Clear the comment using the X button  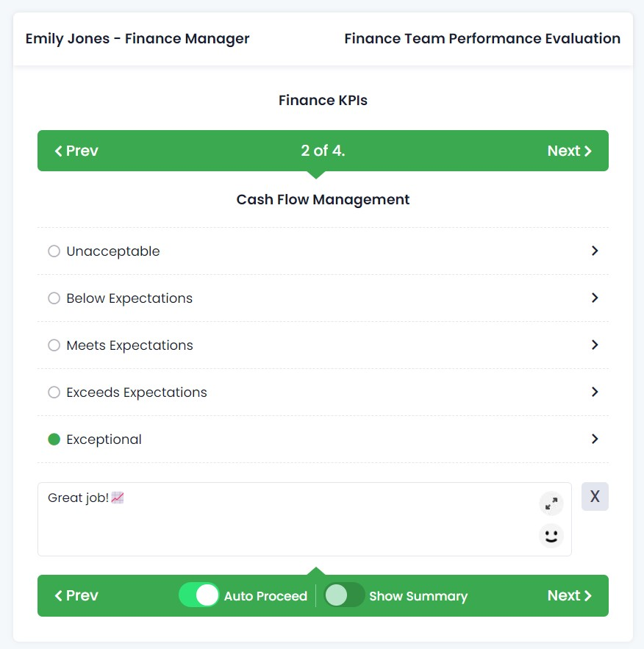click(x=594, y=496)
